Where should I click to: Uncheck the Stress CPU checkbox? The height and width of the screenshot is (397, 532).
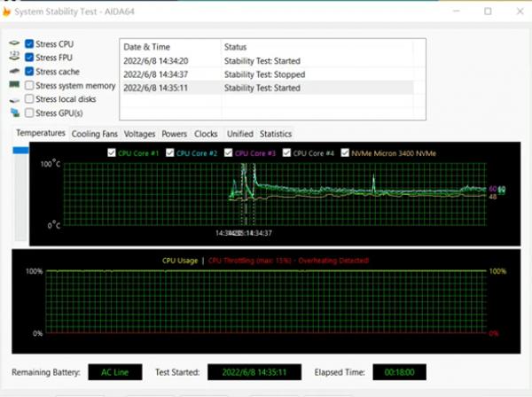point(29,43)
